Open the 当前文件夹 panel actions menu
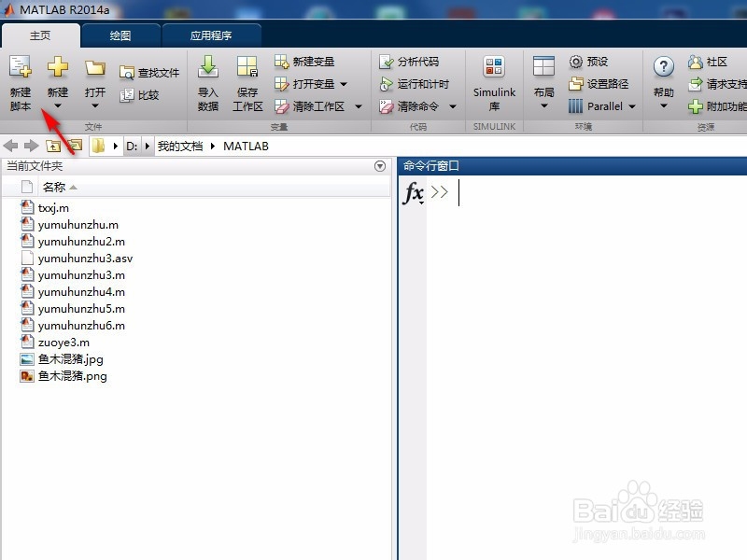The height and width of the screenshot is (560, 747). [380, 166]
